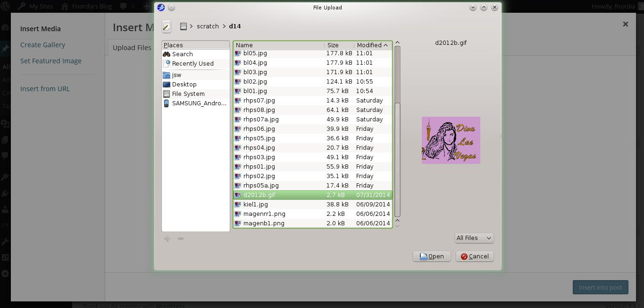Open Friordia's Blog in admin bar
The width and height of the screenshot is (644, 308).
[x=86, y=7]
